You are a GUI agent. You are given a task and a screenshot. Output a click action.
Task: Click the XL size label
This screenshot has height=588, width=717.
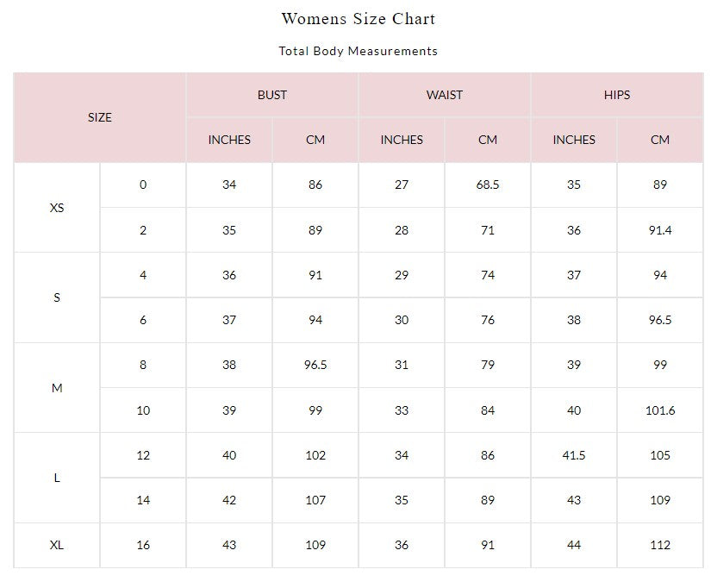57,545
